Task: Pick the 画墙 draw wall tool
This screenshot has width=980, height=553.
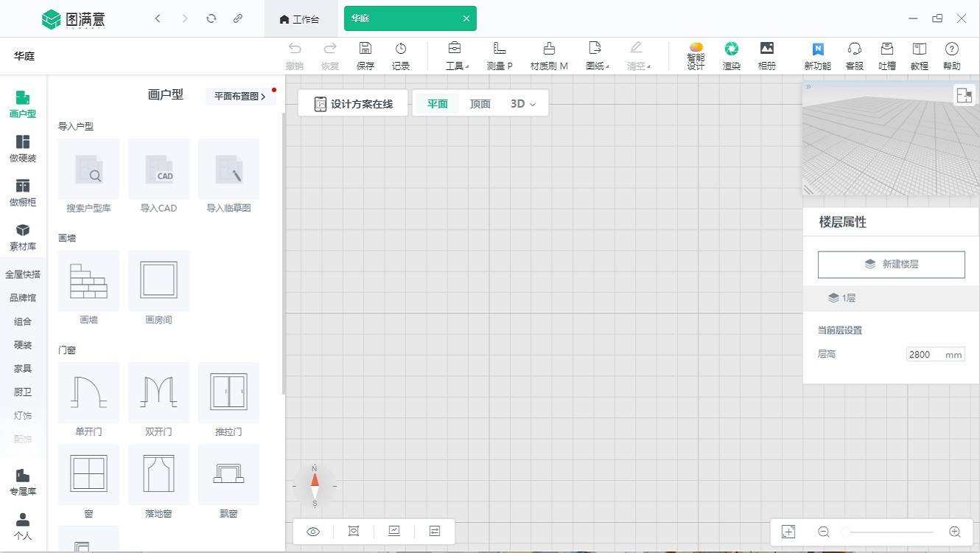Action: [88, 281]
